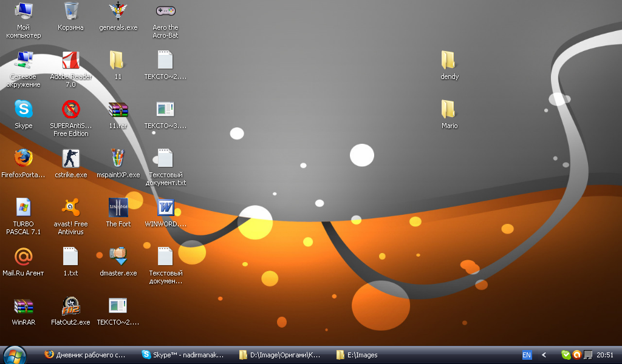This screenshot has height=364, width=622.
Task: Select the dendy folder
Action: (449, 61)
